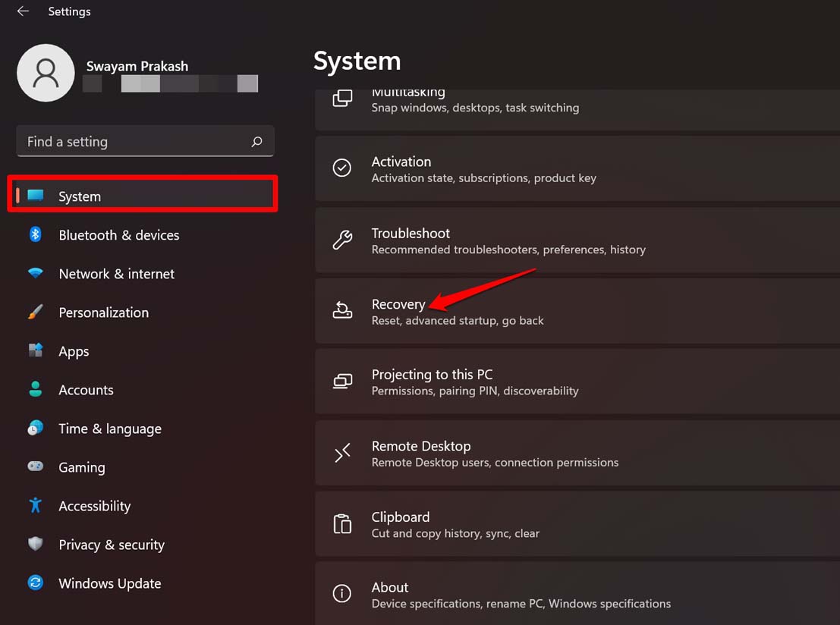
Task: Click the user profile avatar picture
Action: (x=46, y=73)
